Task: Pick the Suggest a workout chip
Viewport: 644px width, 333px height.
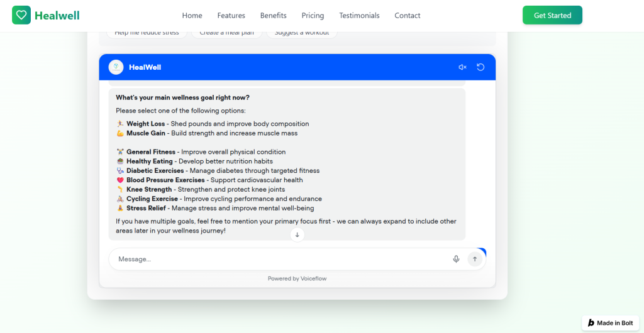Action: (x=302, y=33)
